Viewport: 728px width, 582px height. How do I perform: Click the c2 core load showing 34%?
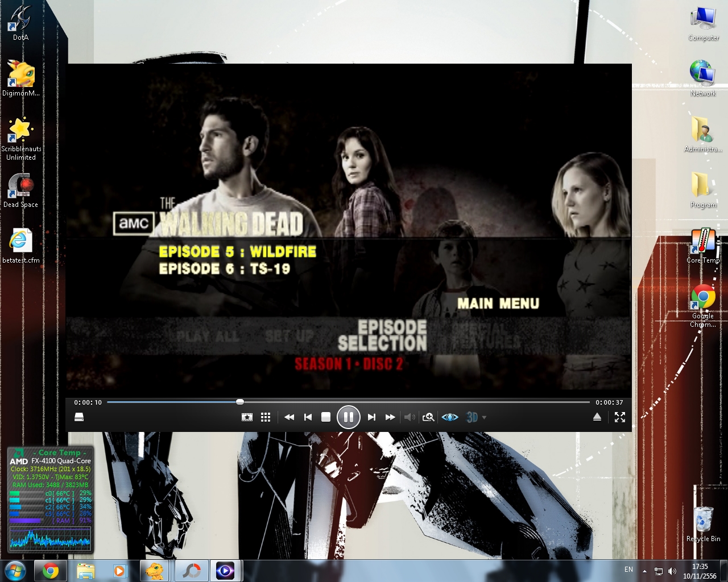click(85, 507)
